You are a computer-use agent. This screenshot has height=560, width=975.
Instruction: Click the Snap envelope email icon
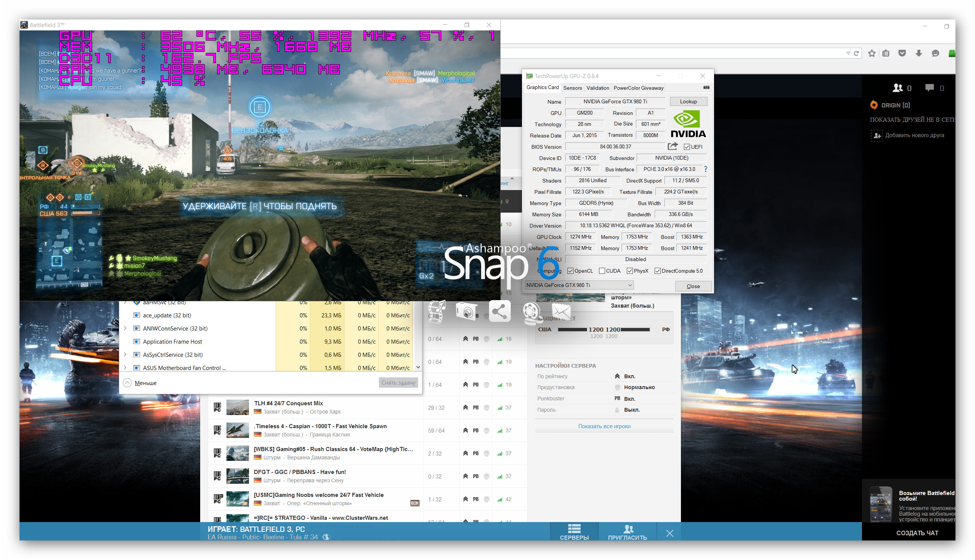[x=561, y=311]
